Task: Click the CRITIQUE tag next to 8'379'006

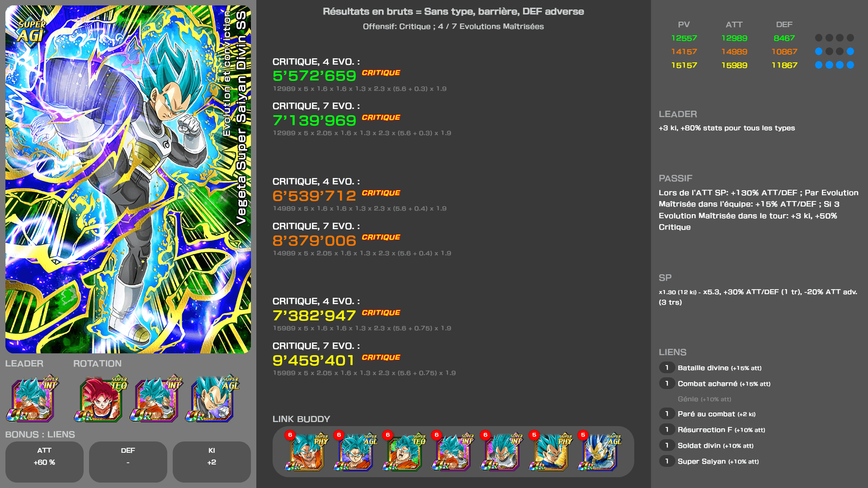Action: point(381,237)
